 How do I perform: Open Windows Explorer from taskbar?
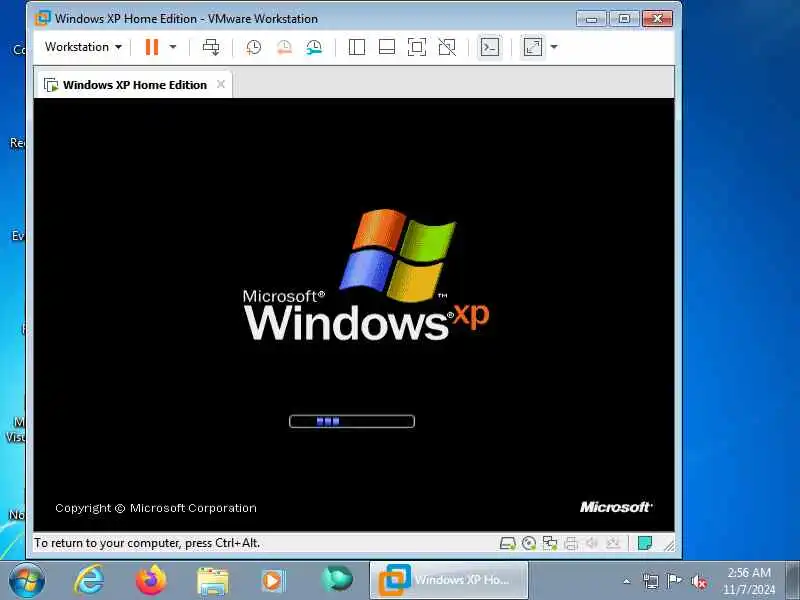tap(213, 581)
